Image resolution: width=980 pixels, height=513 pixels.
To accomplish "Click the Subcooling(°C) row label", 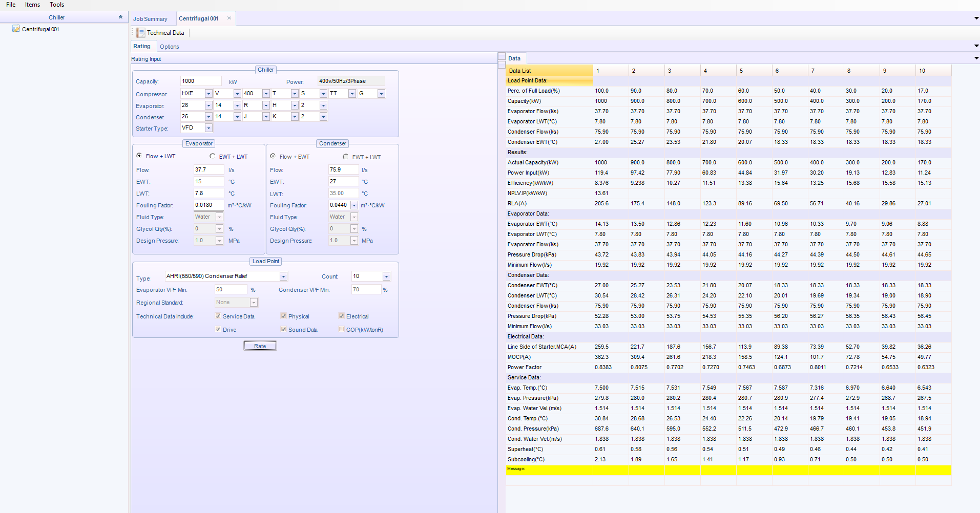I will [x=526, y=459].
